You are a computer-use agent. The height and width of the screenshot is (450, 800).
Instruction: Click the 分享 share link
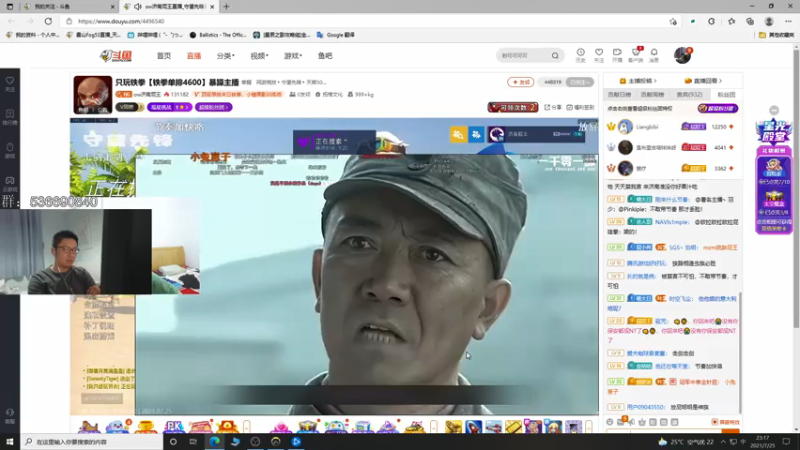point(553,107)
